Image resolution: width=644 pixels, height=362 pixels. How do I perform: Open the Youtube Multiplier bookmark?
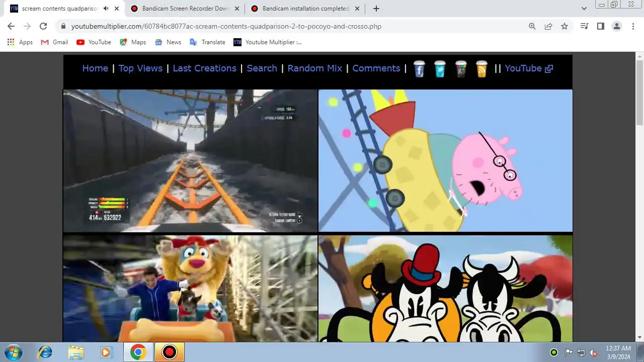point(268,42)
